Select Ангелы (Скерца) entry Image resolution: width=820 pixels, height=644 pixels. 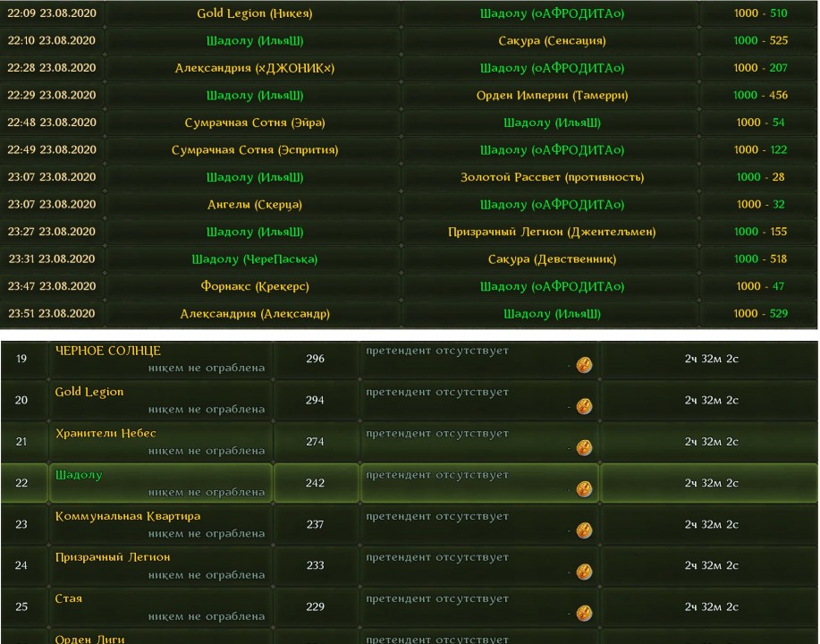(255, 205)
